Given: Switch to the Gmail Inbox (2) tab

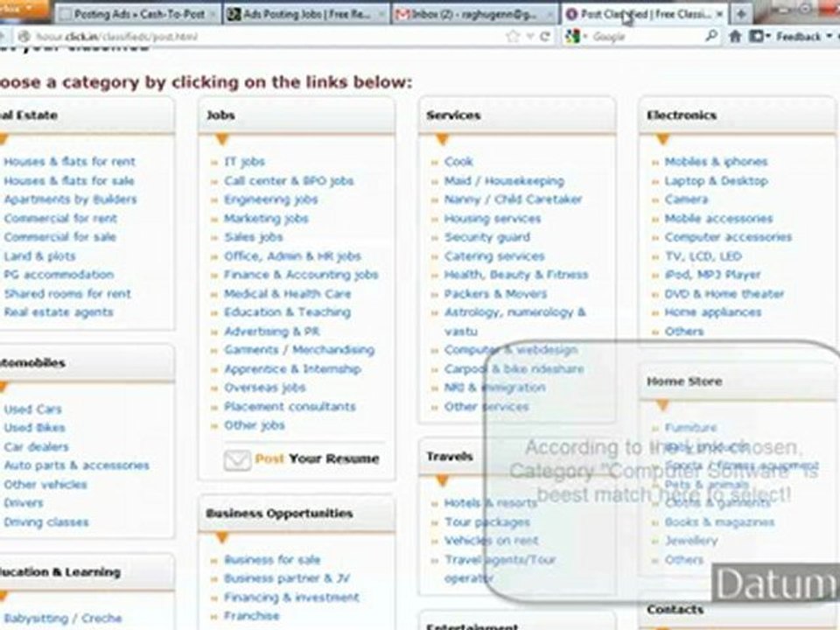Looking at the screenshot, I should 473,15.
